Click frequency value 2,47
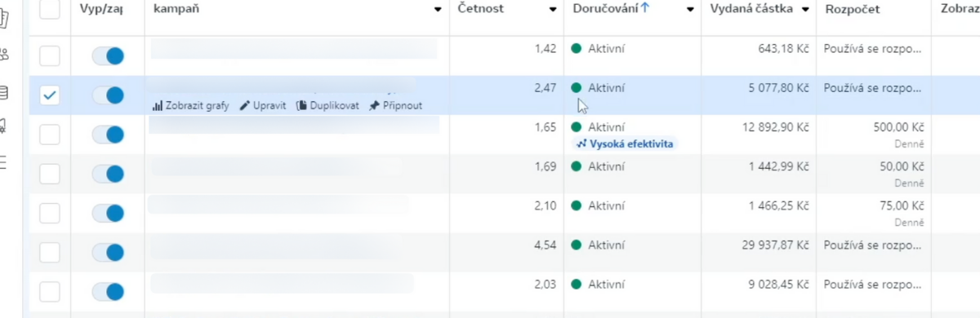The image size is (980, 318). point(546,88)
